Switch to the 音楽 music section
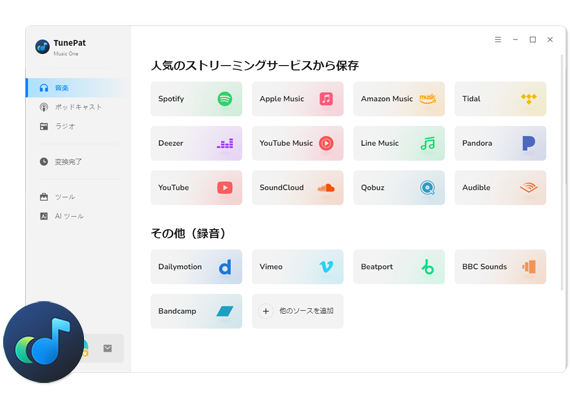The image size is (570, 400). pyautogui.click(x=78, y=88)
